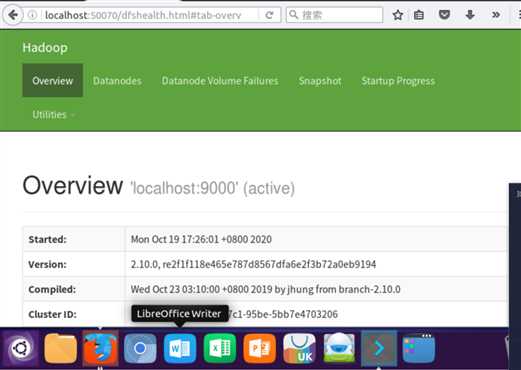Reload the page with the refresh icon

(x=269, y=15)
